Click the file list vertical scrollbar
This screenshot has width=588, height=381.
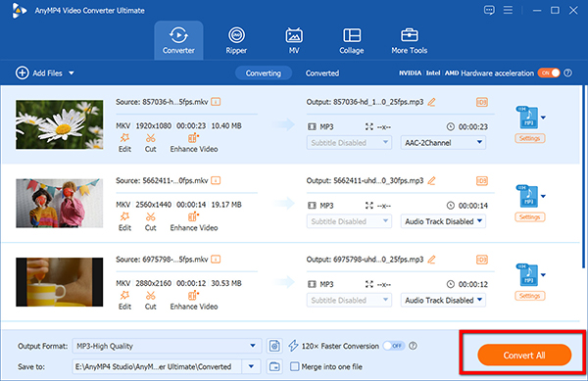[583, 176]
